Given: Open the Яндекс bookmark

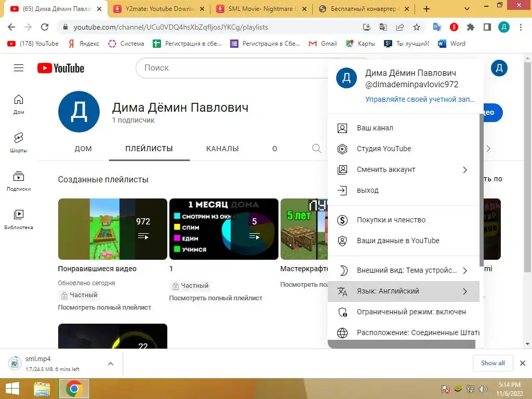Looking at the screenshot, I should pos(84,44).
